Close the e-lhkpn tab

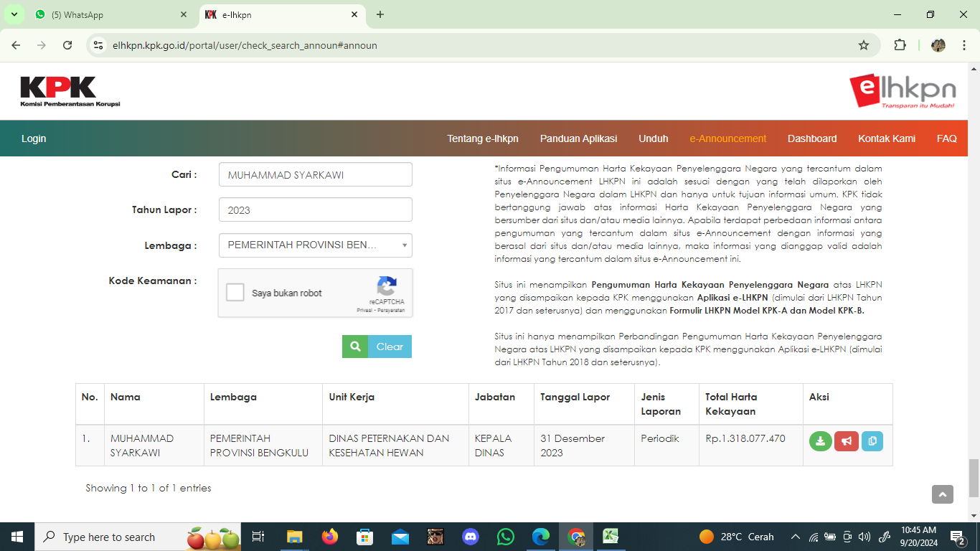[354, 14]
